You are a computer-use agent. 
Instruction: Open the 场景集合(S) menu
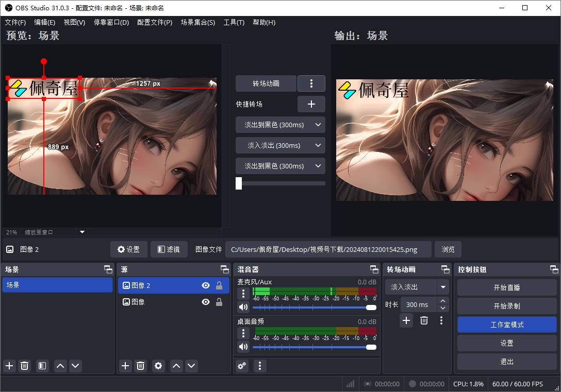[198, 22]
